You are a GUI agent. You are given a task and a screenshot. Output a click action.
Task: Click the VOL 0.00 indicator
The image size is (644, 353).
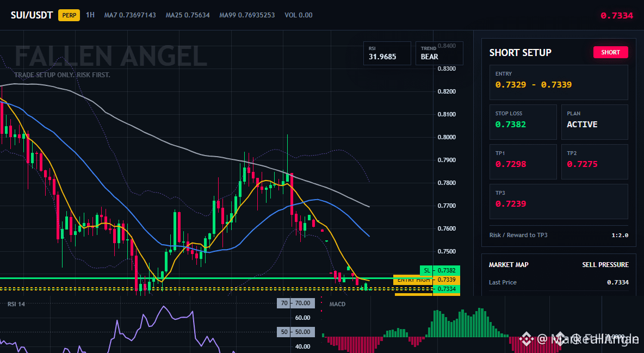298,15
